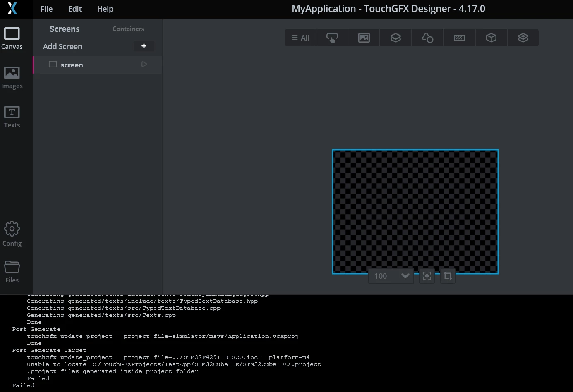This screenshot has height=392, width=573.
Task: Click the 'Unable to locate' log line
Action: [x=174, y=364]
